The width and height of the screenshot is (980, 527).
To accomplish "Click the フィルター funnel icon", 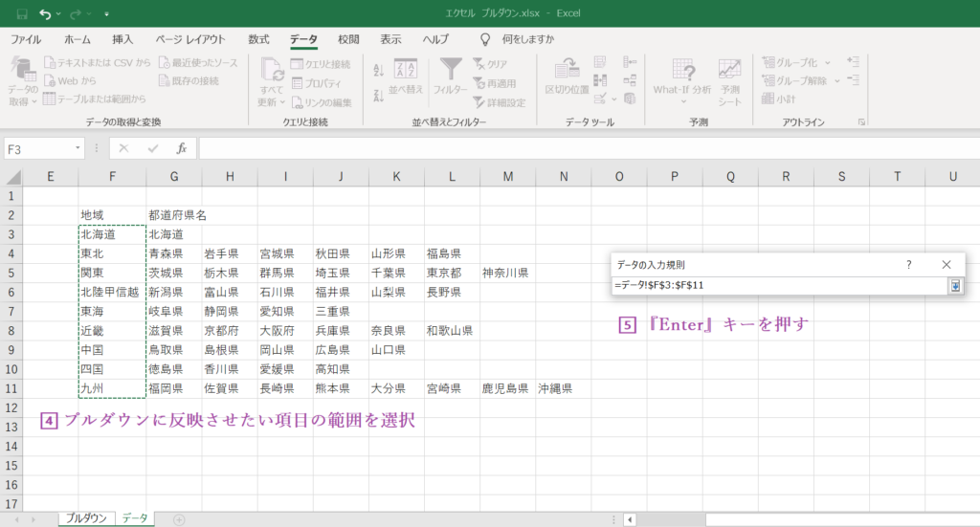I will click(451, 69).
